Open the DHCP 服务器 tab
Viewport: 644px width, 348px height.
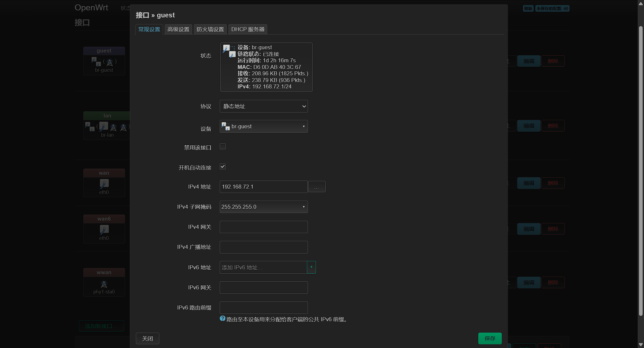point(248,29)
